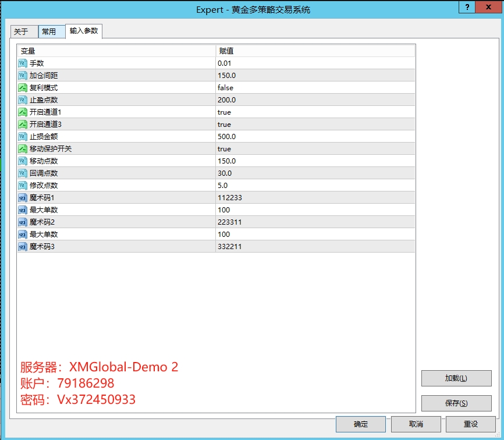This screenshot has height=440, width=504.
Task: Switch to the 关于 tab
Action: click(x=22, y=32)
